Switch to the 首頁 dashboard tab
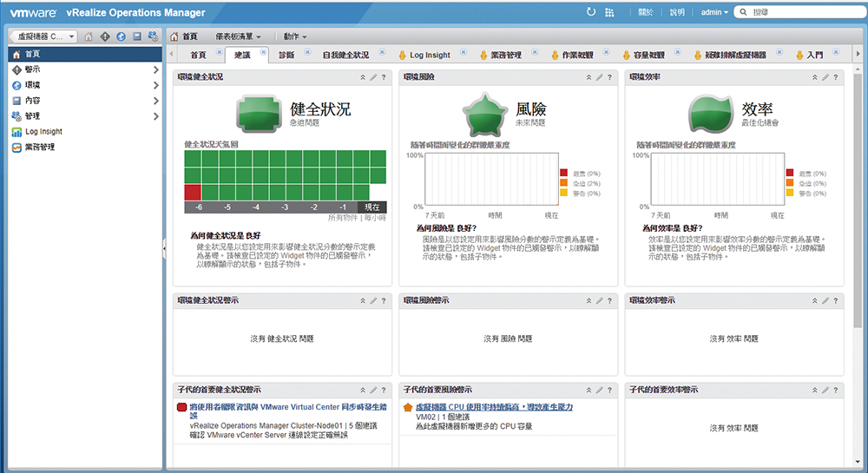Viewport: 868px width, 473px height. click(x=198, y=55)
